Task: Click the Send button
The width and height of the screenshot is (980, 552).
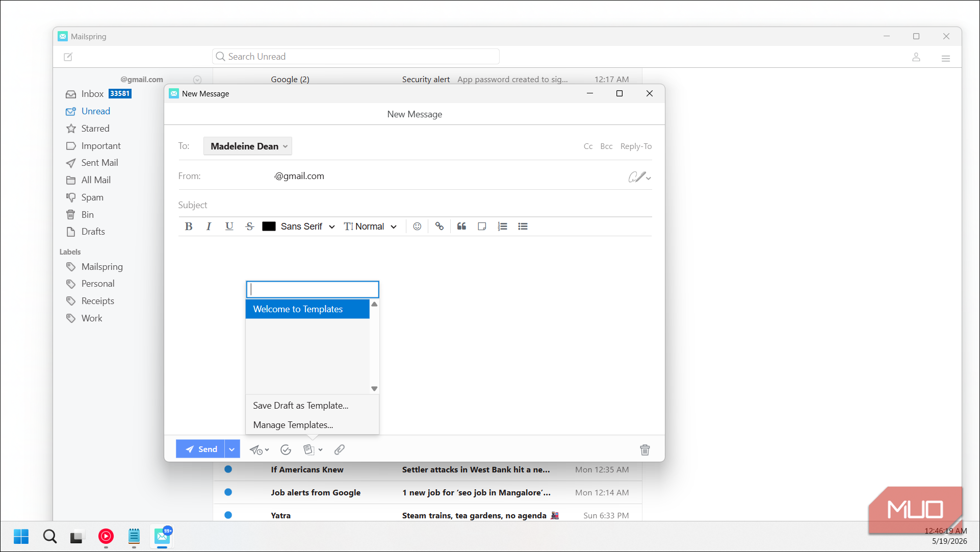Action: [x=200, y=449]
